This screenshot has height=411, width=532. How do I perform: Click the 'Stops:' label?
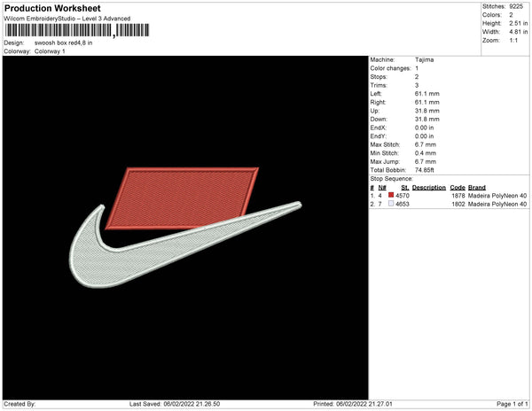pos(379,77)
